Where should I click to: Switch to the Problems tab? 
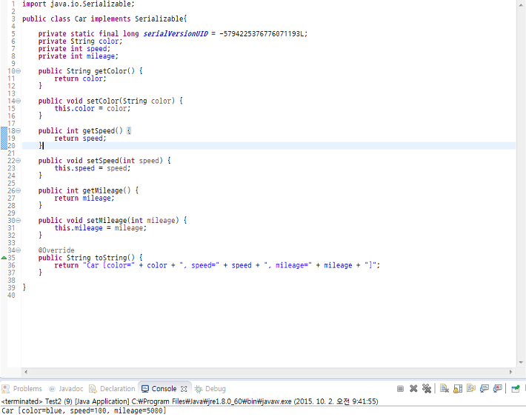point(22,388)
